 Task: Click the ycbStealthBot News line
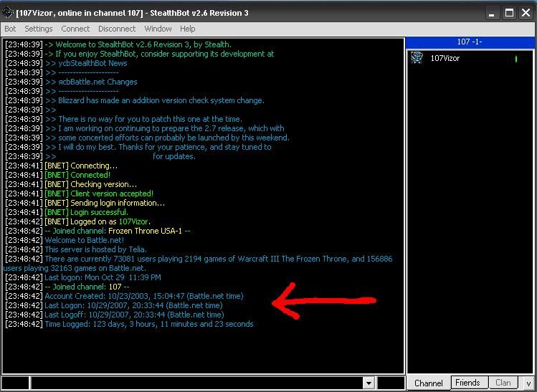[x=67, y=63]
